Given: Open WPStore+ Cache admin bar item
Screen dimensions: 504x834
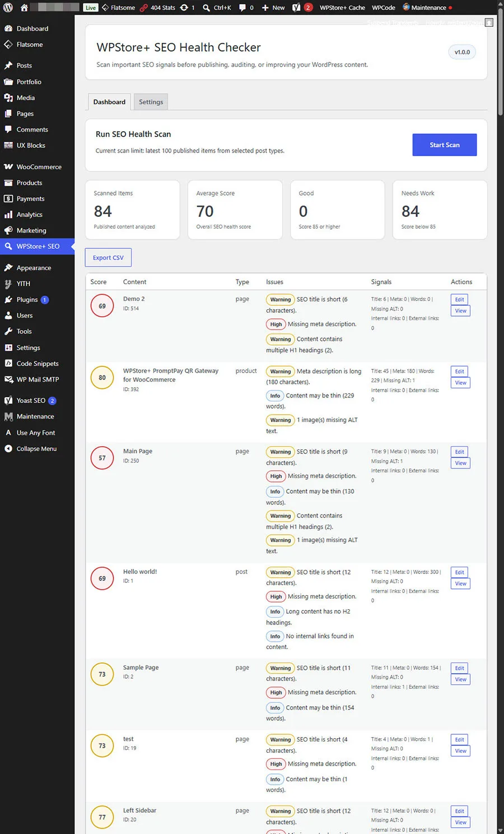Looking at the screenshot, I should (x=342, y=8).
